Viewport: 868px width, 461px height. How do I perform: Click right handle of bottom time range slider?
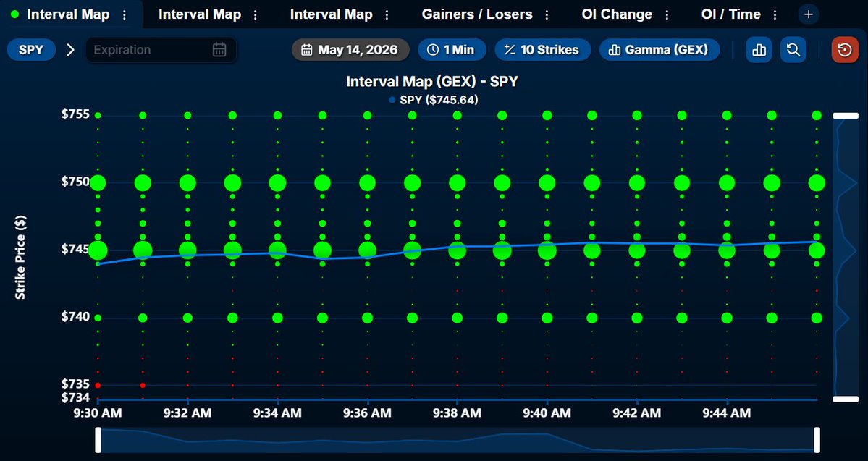(817, 440)
